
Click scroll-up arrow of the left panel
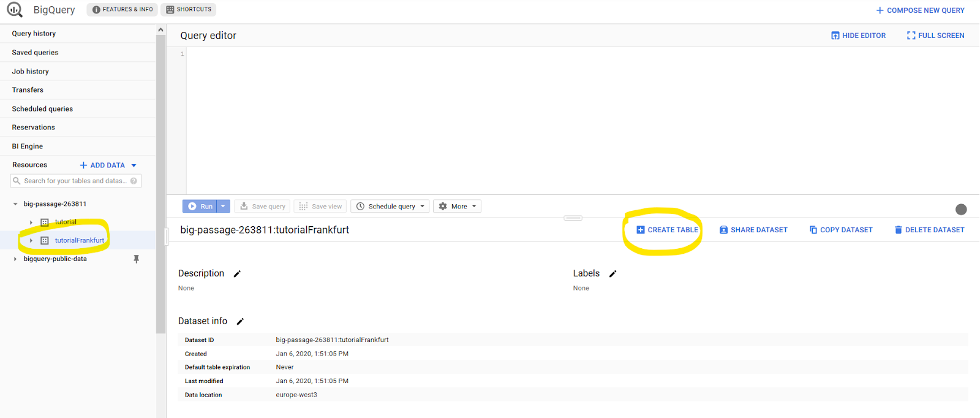(x=160, y=29)
